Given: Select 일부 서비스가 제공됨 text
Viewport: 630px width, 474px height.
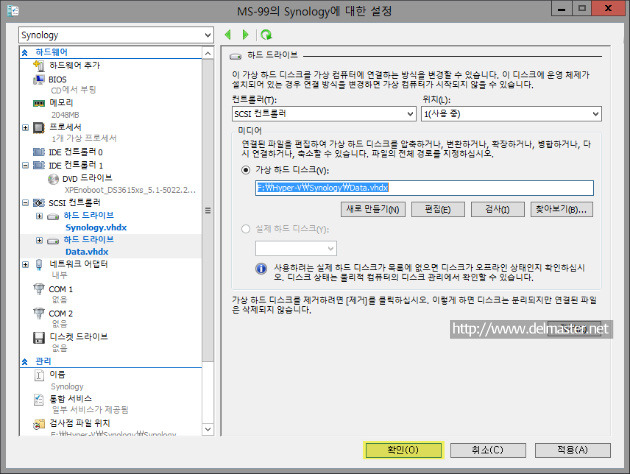Looking at the screenshot, I should click(x=90, y=410).
